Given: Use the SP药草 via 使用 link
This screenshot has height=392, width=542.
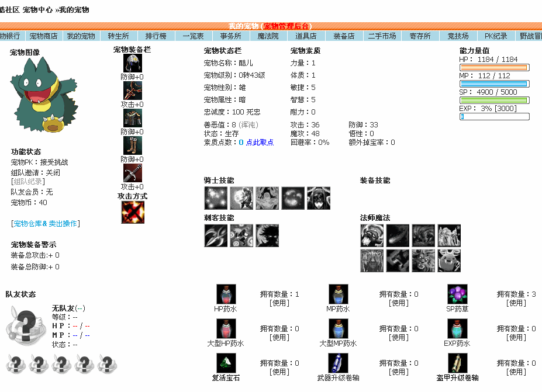Looking at the screenshot, I should pyautogui.click(x=516, y=303).
